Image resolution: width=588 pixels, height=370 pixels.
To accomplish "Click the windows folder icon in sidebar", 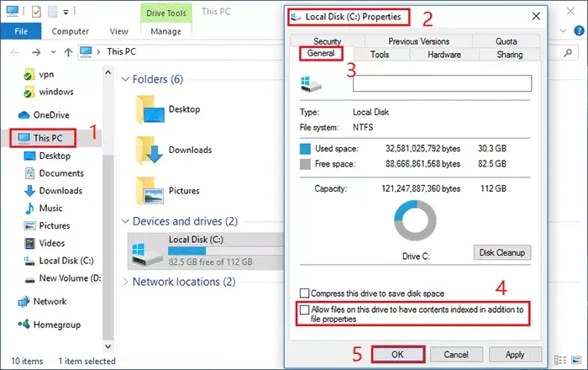I will [x=29, y=92].
